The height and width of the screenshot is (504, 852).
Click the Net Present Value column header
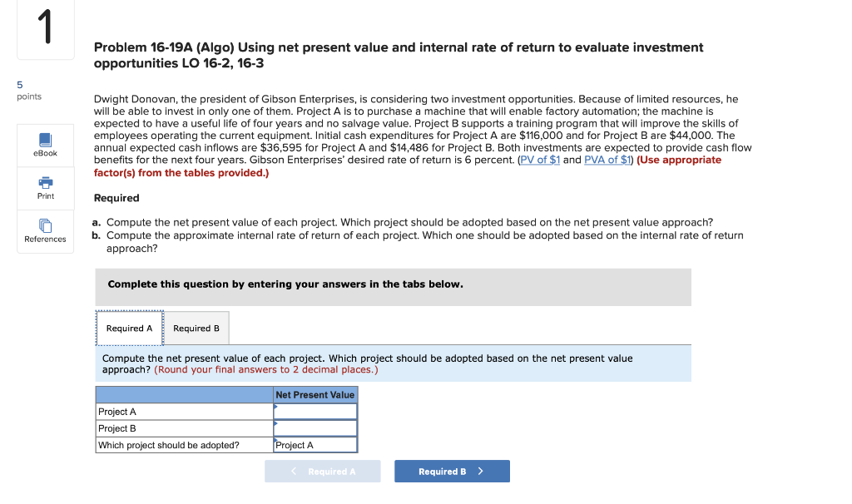point(315,394)
